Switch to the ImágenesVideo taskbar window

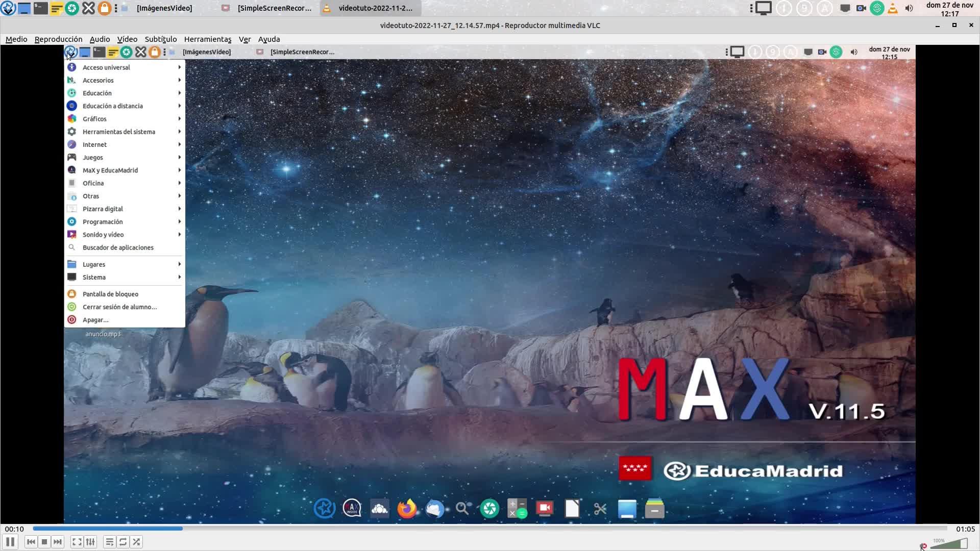pos(163,8)
